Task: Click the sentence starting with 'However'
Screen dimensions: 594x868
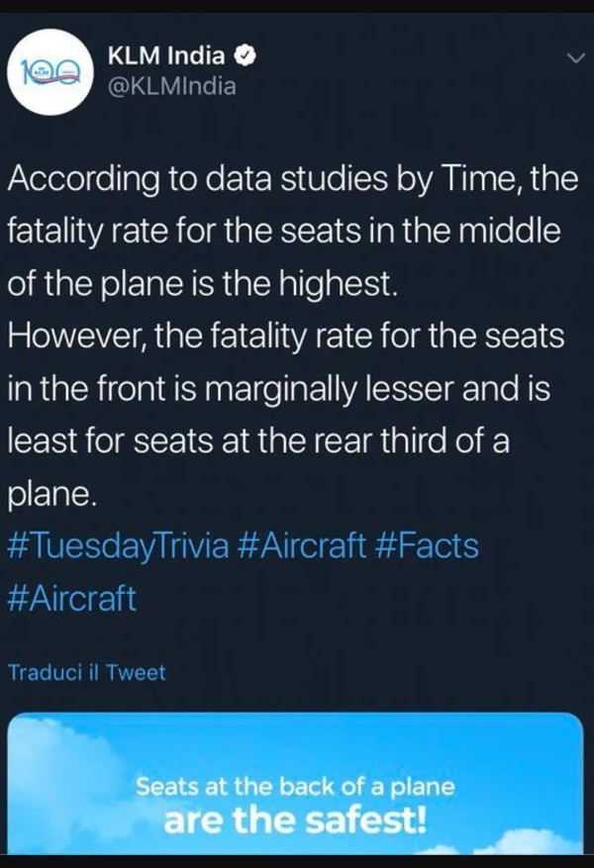Action: 285,338
